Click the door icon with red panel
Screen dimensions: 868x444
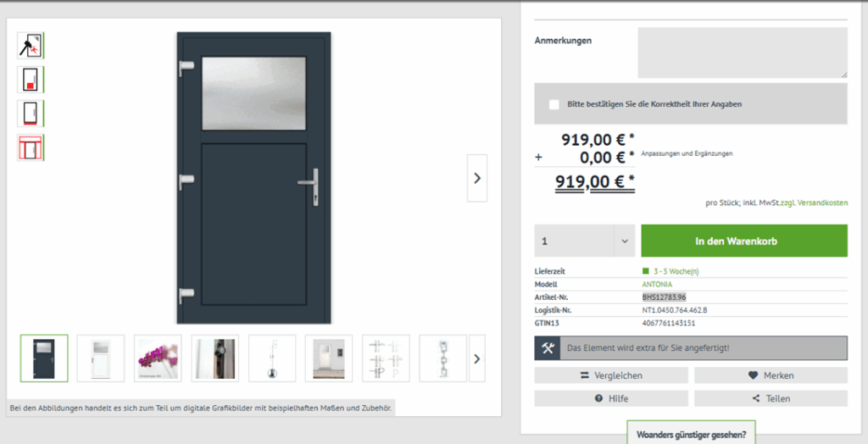coord(31,79)
